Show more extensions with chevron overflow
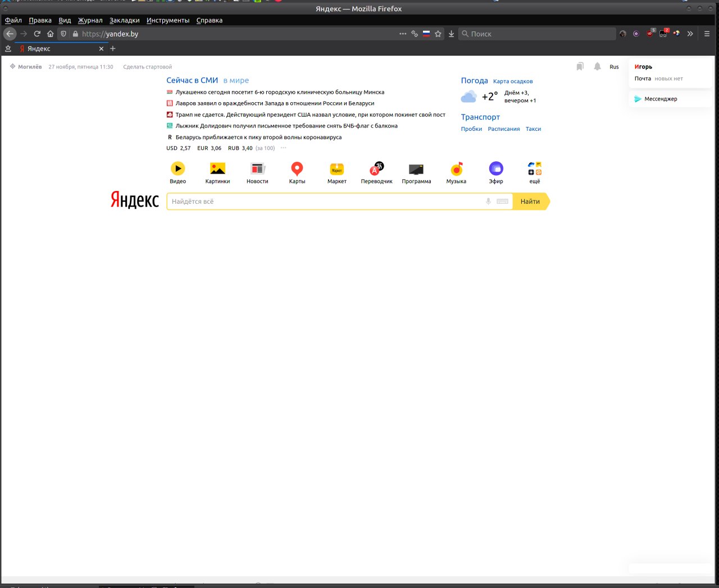 (x=690, y=34)
